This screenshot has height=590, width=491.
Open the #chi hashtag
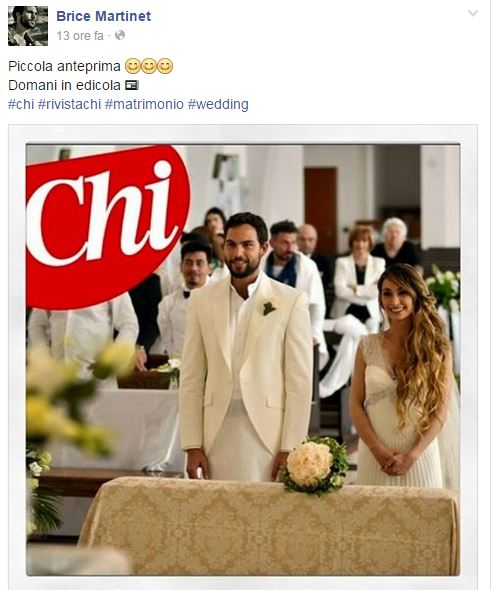21,104
